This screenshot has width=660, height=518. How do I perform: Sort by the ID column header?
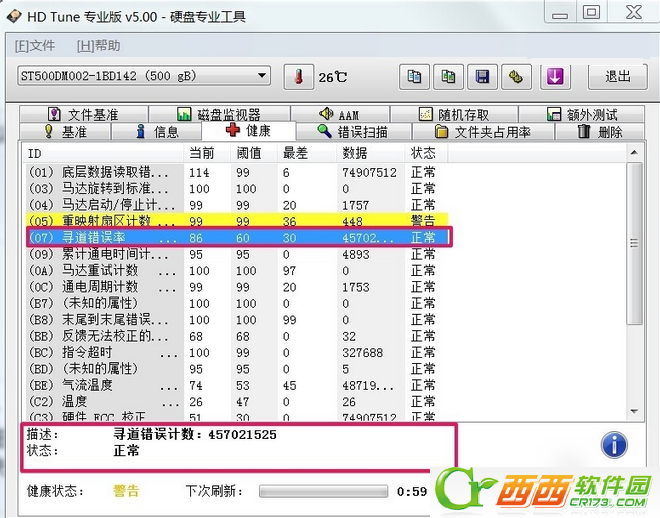[x=103, y=153]
